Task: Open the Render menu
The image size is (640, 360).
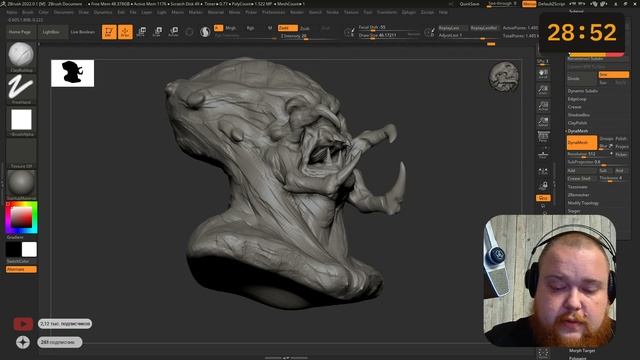Action: click(x=297, y=12)
